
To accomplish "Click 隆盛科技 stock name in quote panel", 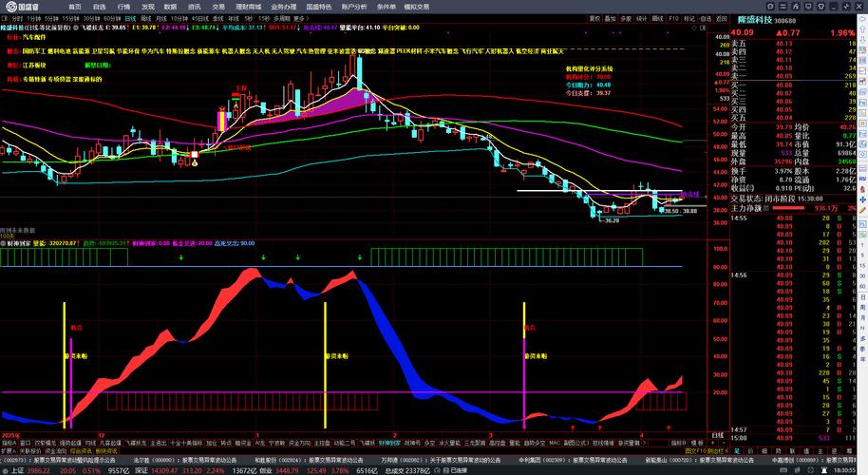I will [755, 20].
